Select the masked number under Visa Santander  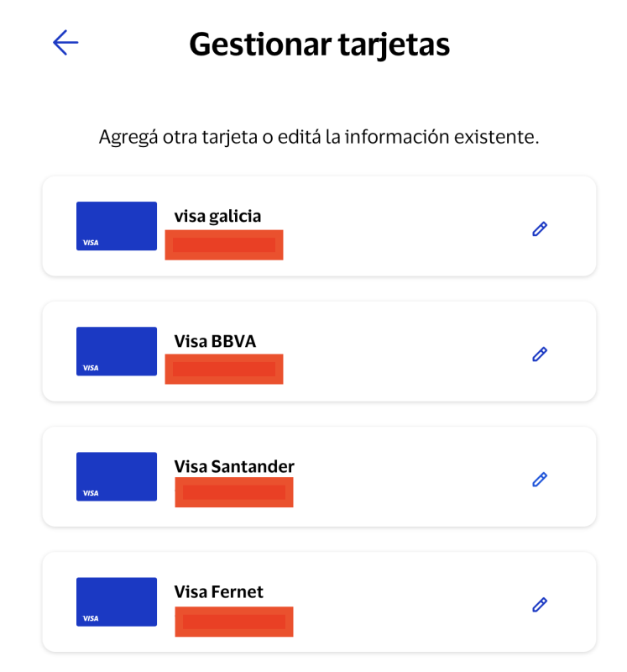click(x=234, y=492)
